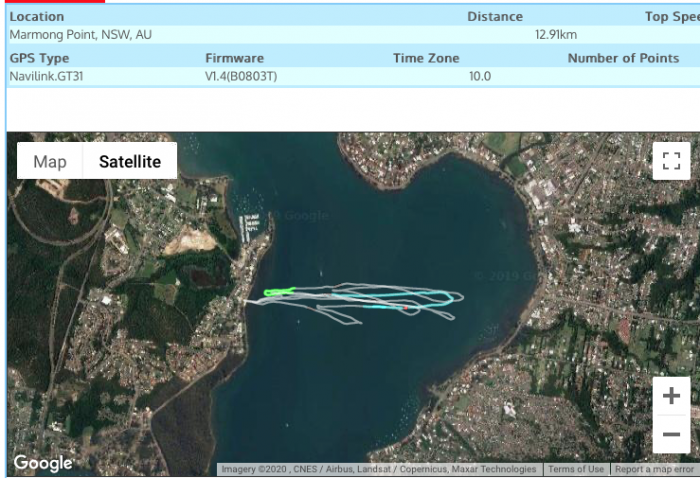The image size is (700, 478).
Task: Click the GPS Type header
Action: pos(39,58)
